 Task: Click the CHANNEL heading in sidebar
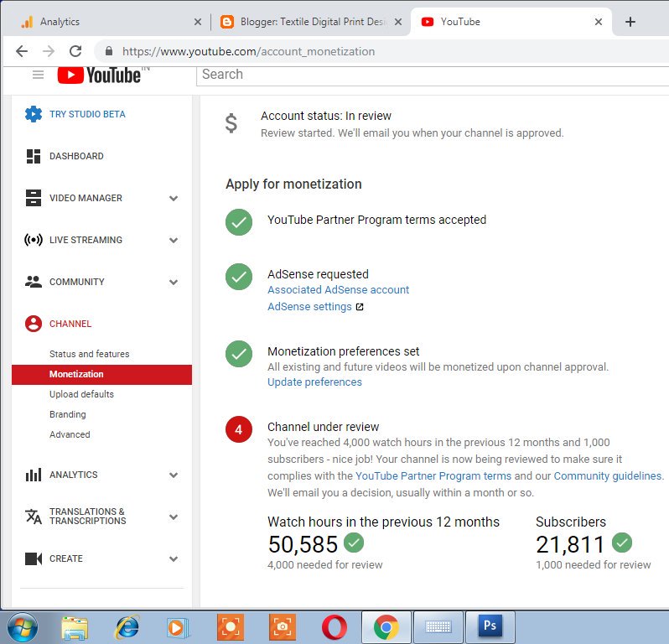pyautogui.click(x=70, y=324)
